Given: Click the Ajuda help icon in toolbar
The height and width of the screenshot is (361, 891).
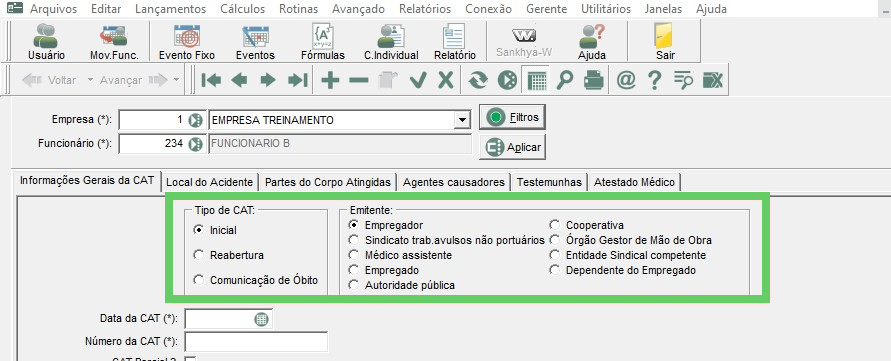Looking at the screenshot, I should point(592,42).
